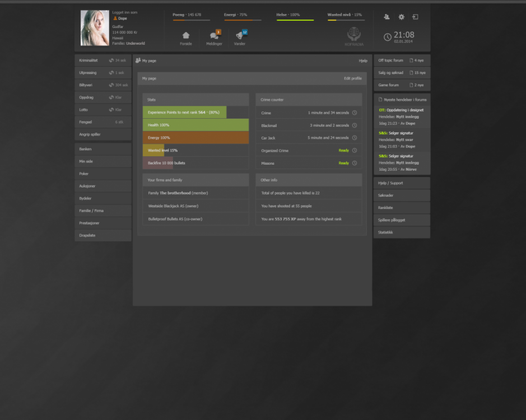The height and width of the screenshot is (420, 526).
Task: Click clock icon beside Organized Crime
Action: click(x=355, y=151)
